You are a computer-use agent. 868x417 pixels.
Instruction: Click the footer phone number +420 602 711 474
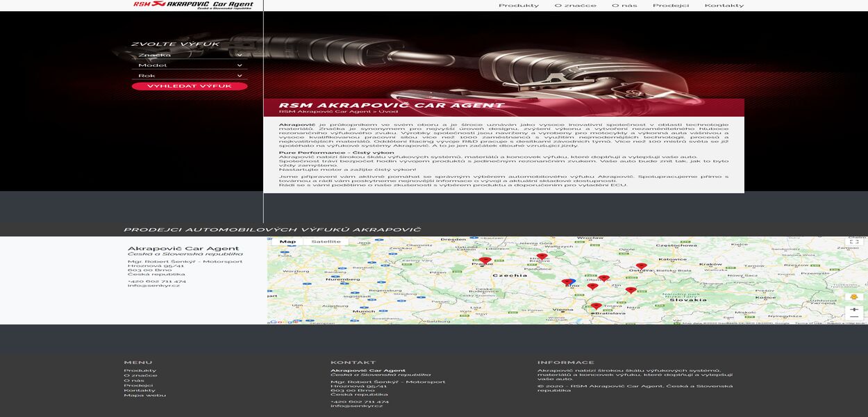360,402
